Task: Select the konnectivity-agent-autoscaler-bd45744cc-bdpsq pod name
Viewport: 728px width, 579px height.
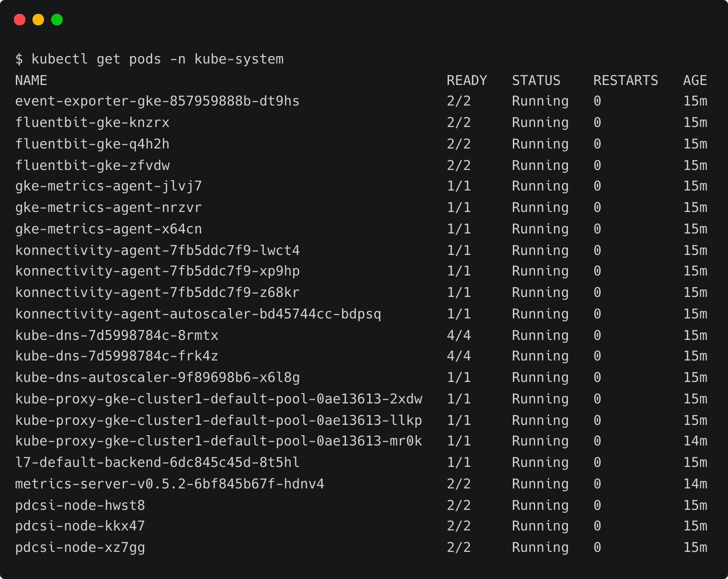Action: [198, 314]
